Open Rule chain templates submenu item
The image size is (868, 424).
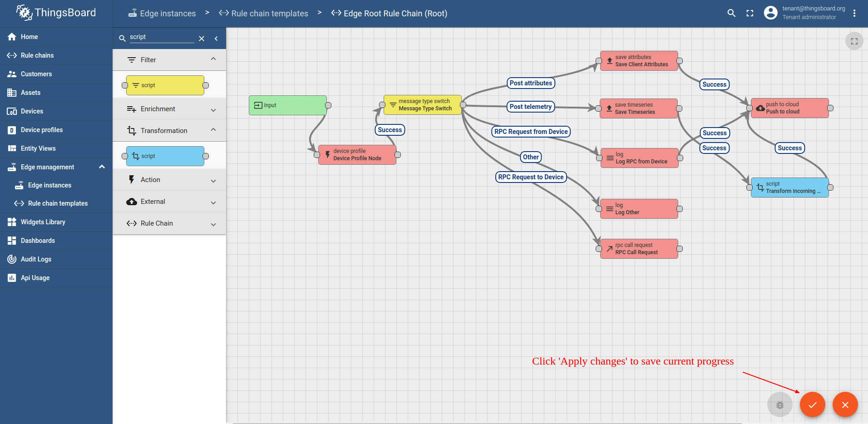pyautogui.click(x=56, y=203)
